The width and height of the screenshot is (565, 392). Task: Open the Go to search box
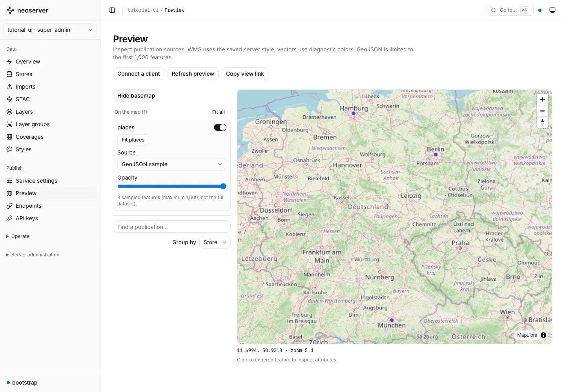pos(510,10)
